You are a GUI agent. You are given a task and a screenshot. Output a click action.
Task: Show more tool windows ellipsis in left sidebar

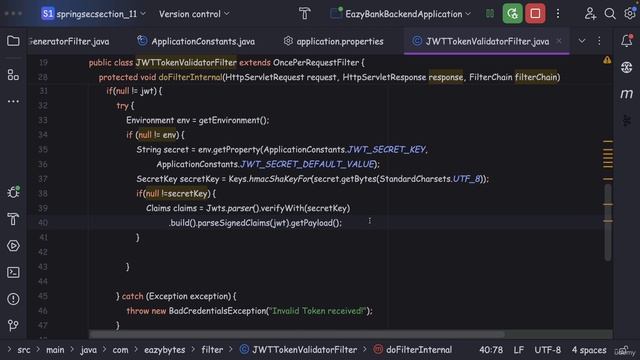(x=13, y=101)
